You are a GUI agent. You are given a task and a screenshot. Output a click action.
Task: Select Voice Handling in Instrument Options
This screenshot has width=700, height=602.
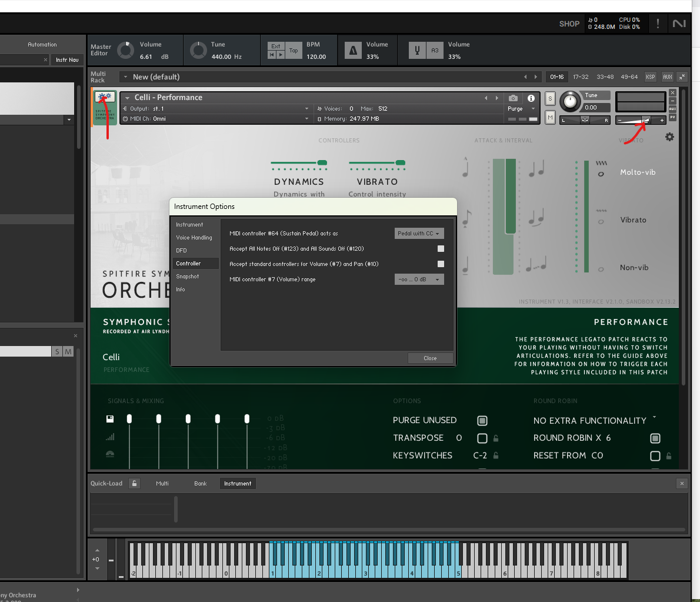click(194, 238)
